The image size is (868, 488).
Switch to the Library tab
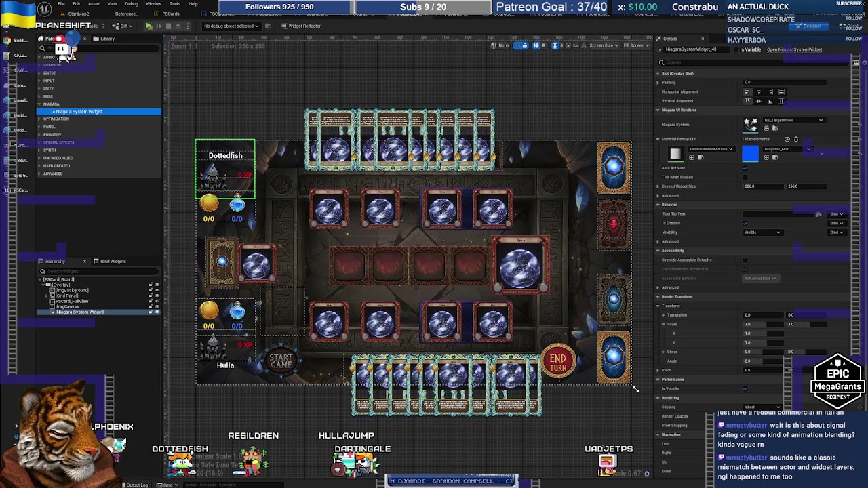point(104,39)
